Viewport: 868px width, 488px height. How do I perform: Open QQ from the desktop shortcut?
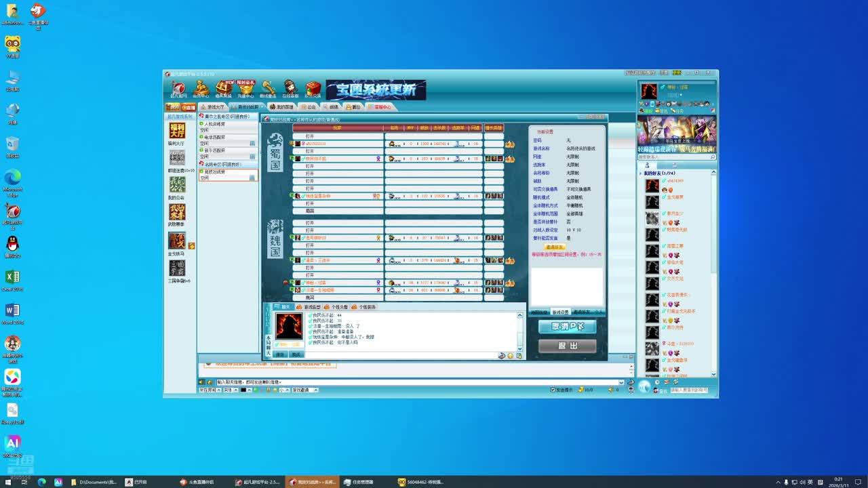[12, 243]
